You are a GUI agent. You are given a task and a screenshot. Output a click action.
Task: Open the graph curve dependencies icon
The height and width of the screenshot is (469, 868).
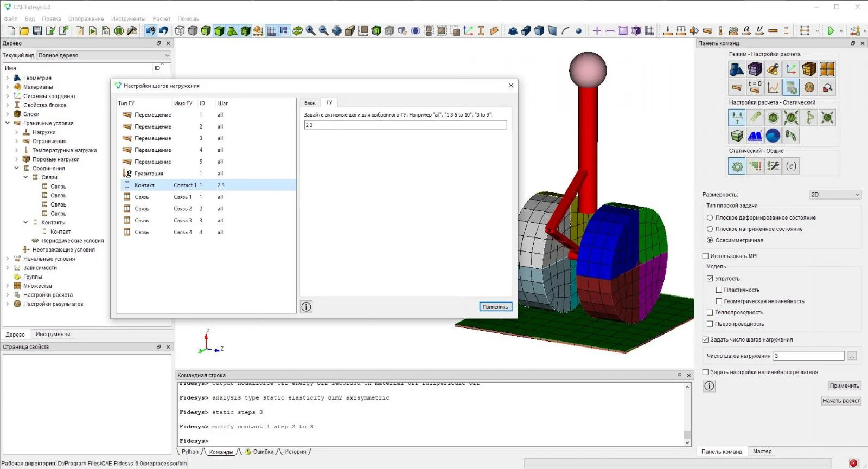pyautogui.click(x=773, y=87)
